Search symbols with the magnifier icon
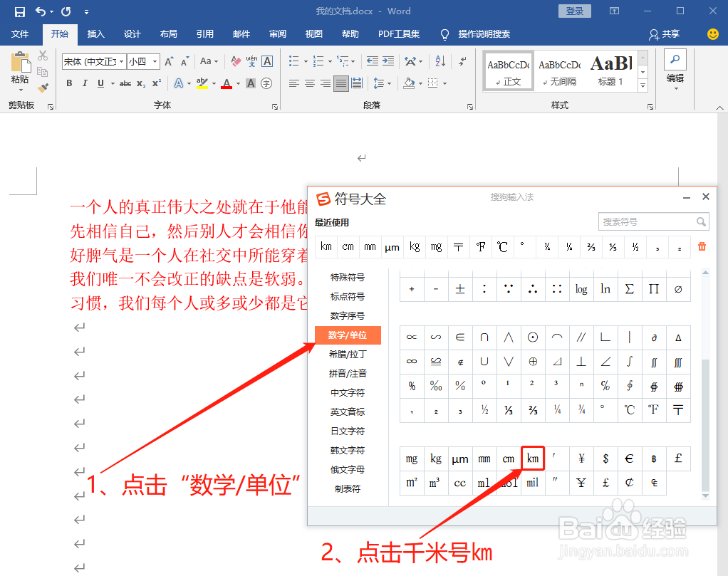Screen dimensions: 728x576 701,222
